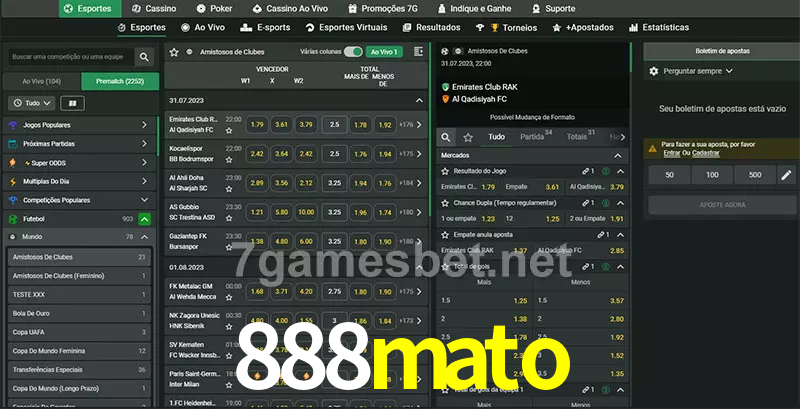Click the APOSTE AGORA button
800x409 pixels.
722,205
